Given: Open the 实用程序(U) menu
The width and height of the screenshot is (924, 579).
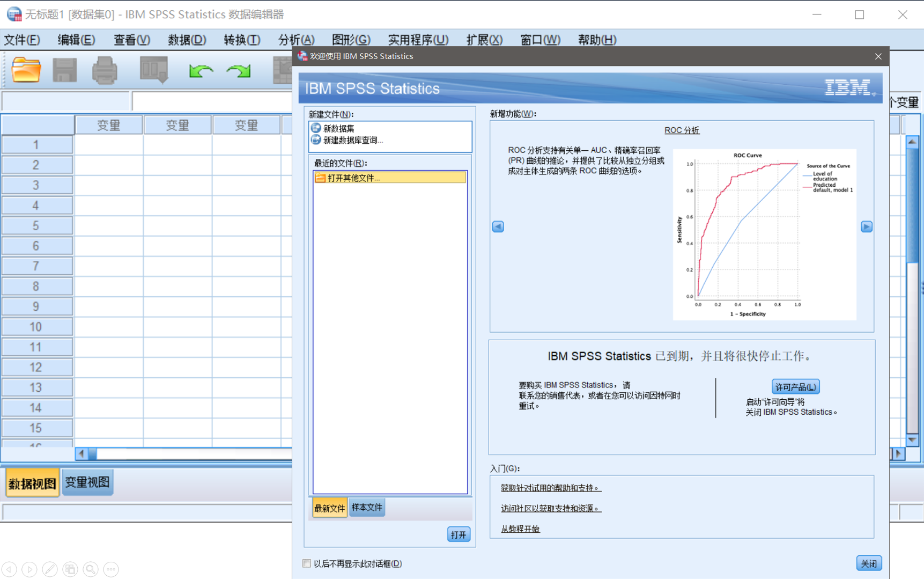Looking at the screenshot, I should coord(418,40).
